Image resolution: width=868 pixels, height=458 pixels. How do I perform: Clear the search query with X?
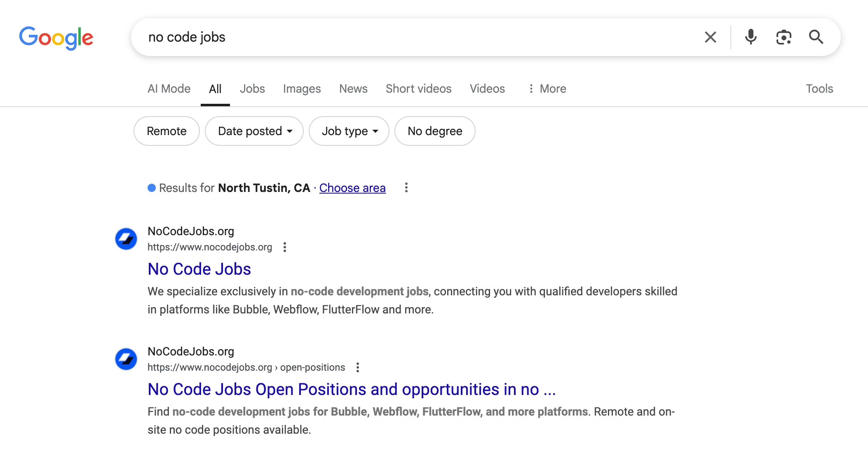click(710, 37)
